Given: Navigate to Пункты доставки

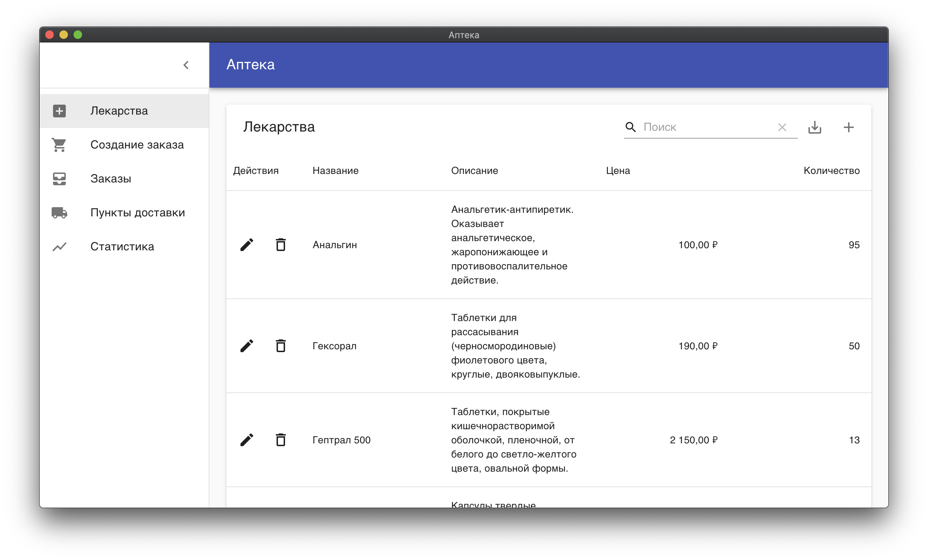Looking at the screenshot, I should tap(138, 212).
